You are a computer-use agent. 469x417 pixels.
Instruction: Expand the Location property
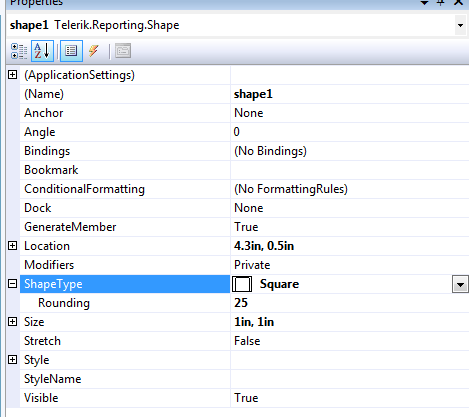click(x=13, y=246)
